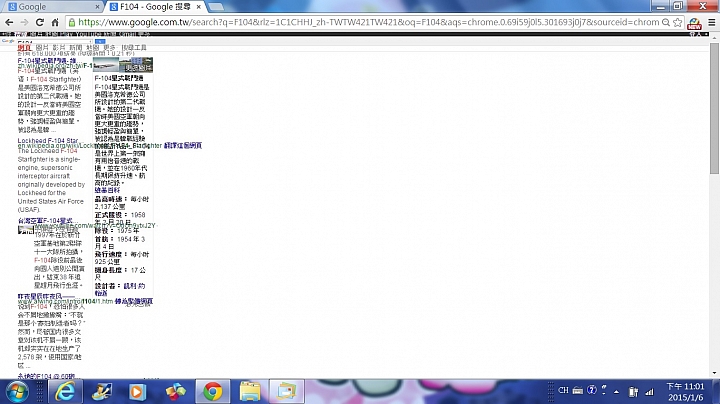The height and width of the screenshot is (404, 720).
Task: Bookmark this page with the star icon
Action: [x=677, y=22]
